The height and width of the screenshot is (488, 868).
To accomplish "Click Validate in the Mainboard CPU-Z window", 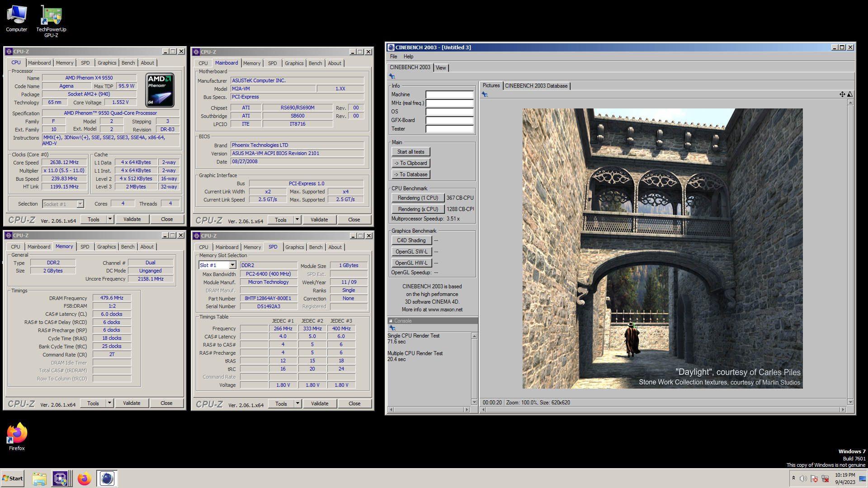I will (x=319, y=220).
